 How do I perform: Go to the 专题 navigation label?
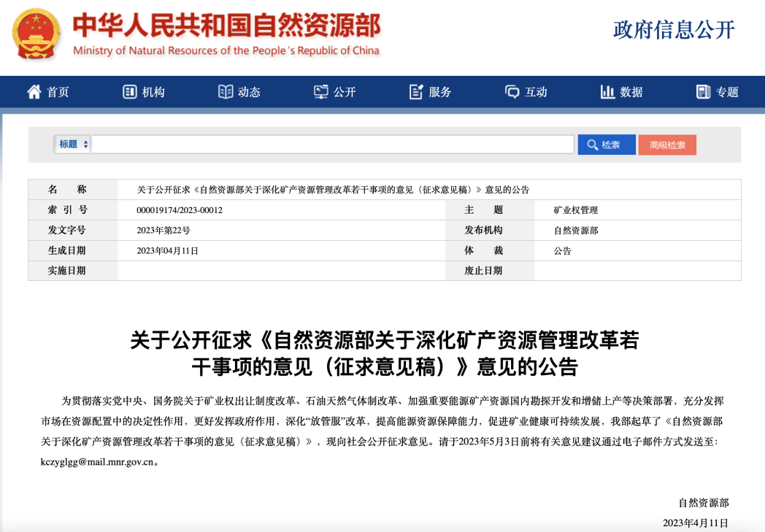point(727,92)
